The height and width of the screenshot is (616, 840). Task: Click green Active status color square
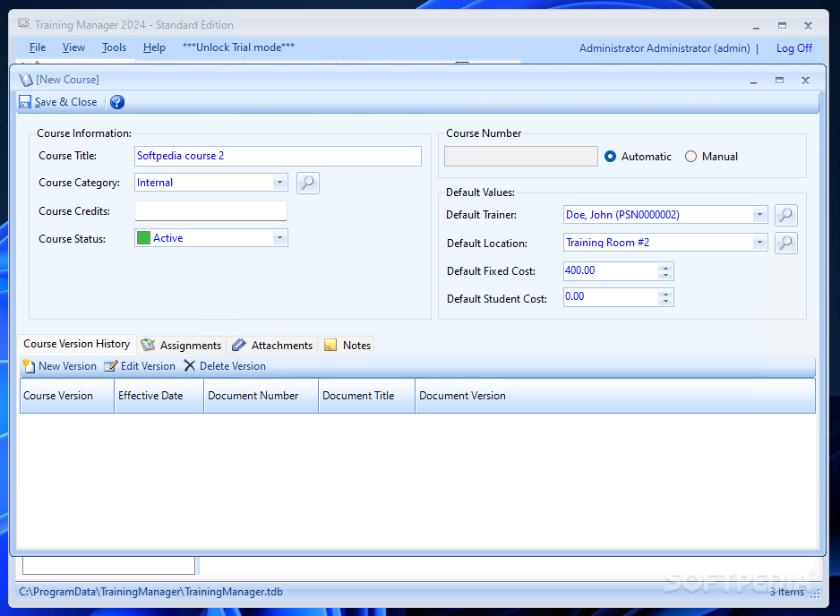click(x=143, y=238)
